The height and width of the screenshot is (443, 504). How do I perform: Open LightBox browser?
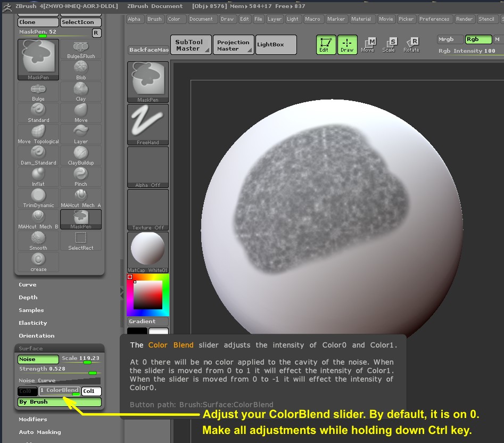[x=276, y=45]
